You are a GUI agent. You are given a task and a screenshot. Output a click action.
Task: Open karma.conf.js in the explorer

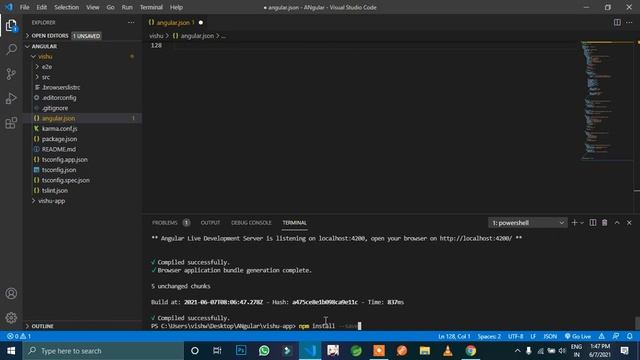(x=60, y=129)
